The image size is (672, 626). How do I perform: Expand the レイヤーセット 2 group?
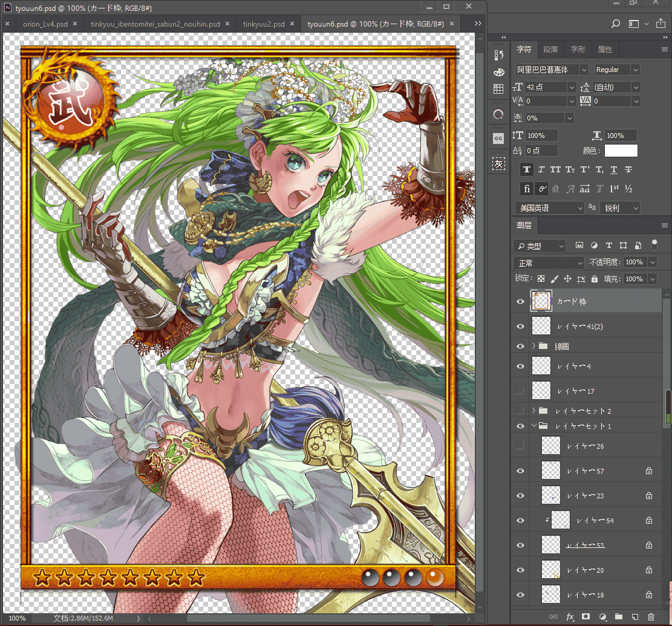pyautogui.click(x=533, y=411)
